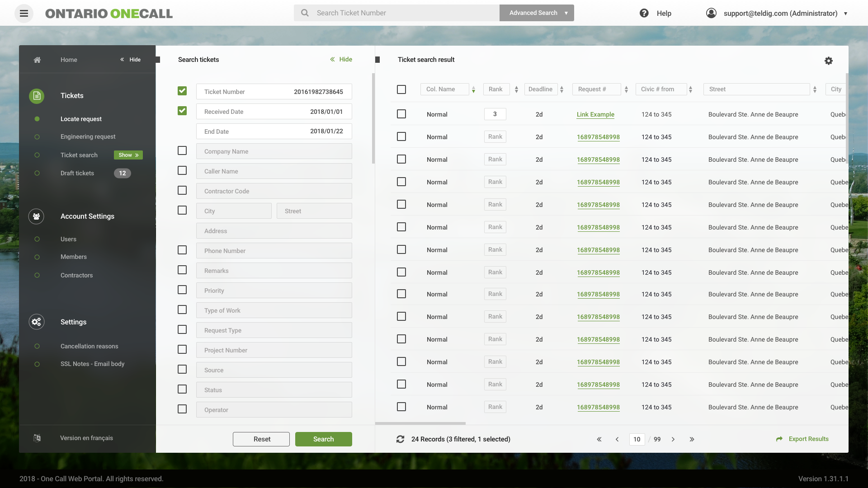Click the Home house icon
Screen dimensions: 868x488
pos(37,60)
